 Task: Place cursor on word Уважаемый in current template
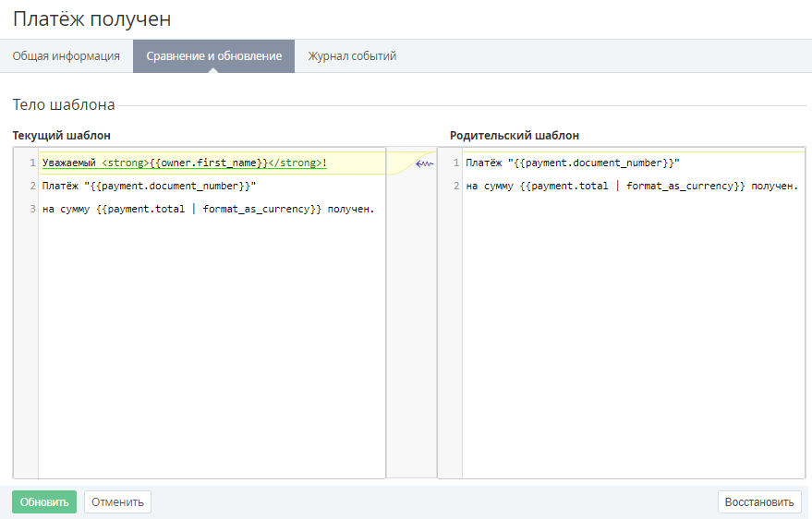point(69,163)
